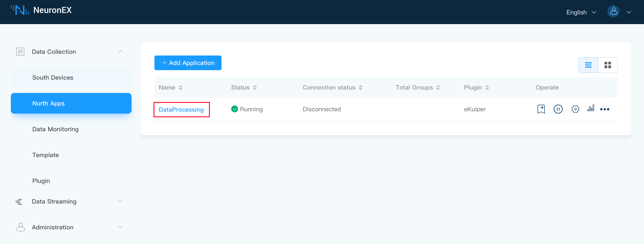Pause the DataProcessing application
This screenshot has width=644, height=244.
click(x=558, y=109)
